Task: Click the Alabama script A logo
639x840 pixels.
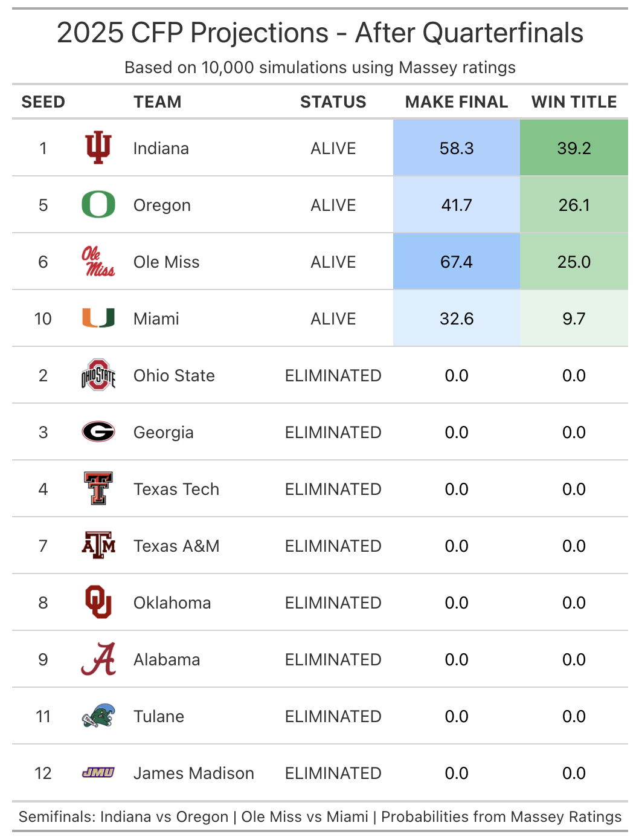Action: [98, 659]
